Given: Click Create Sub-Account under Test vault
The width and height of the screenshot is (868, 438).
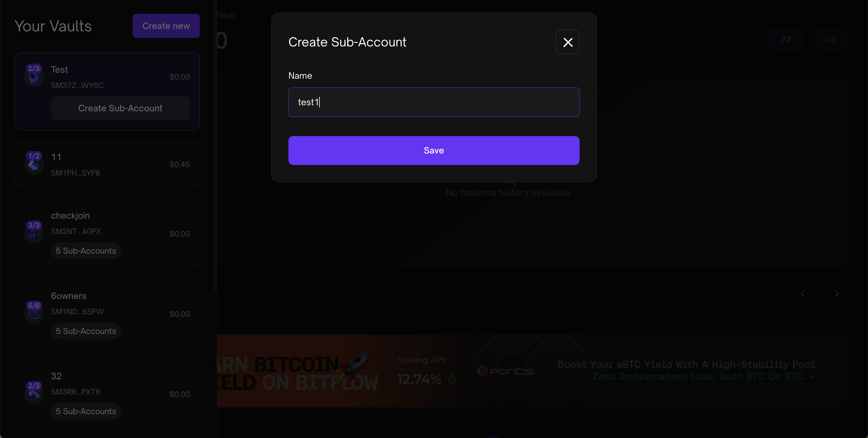Looking at the screenshot, I should pos(120,108).
